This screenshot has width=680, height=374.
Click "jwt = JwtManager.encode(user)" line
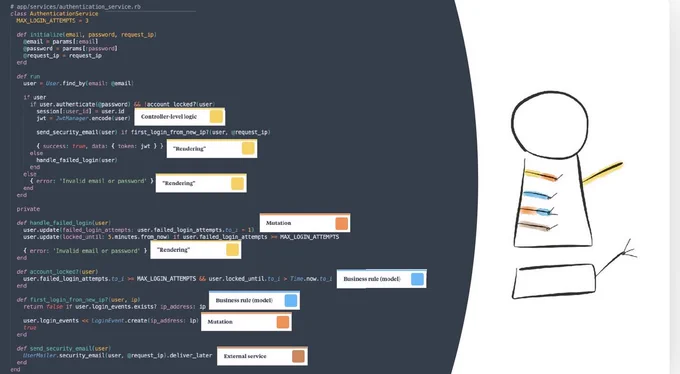(83, 118)
